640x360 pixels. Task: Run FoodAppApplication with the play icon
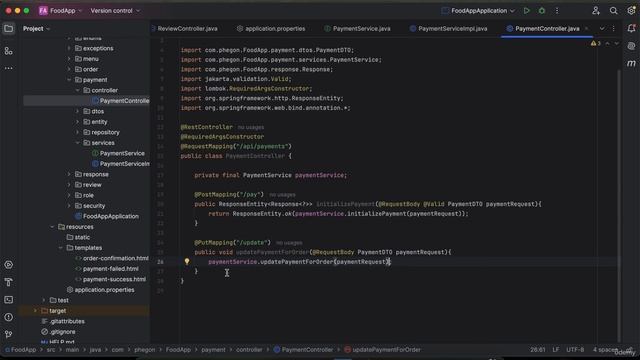[527, 11]
